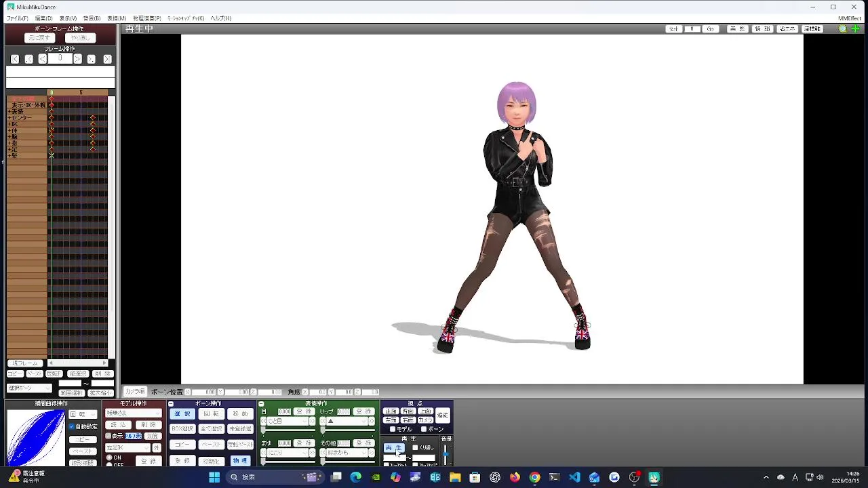Open File Explorer from taskbar
The width and height of the screenshot is (868, 488).
(455, 477)
